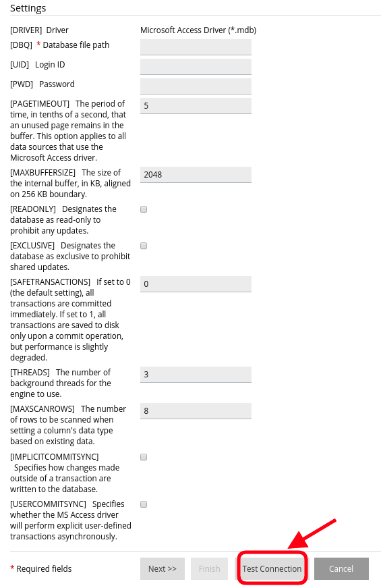Focus the Login ID text field

point(196,66)
